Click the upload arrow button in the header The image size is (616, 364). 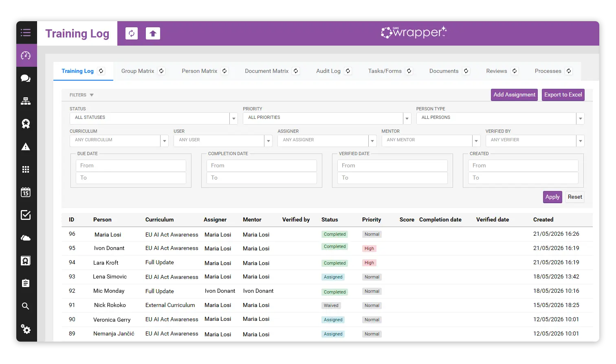click(x=153, y=33)
